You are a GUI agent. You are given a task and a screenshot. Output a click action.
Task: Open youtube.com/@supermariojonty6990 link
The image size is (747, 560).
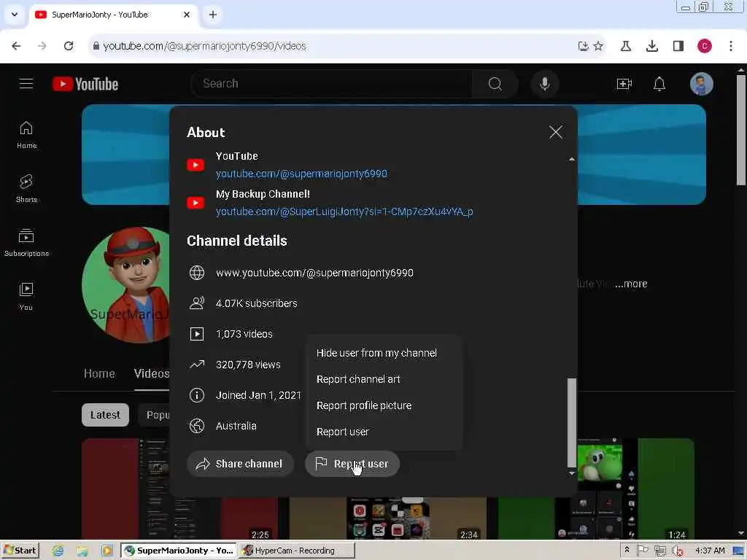tap(301, 174)
